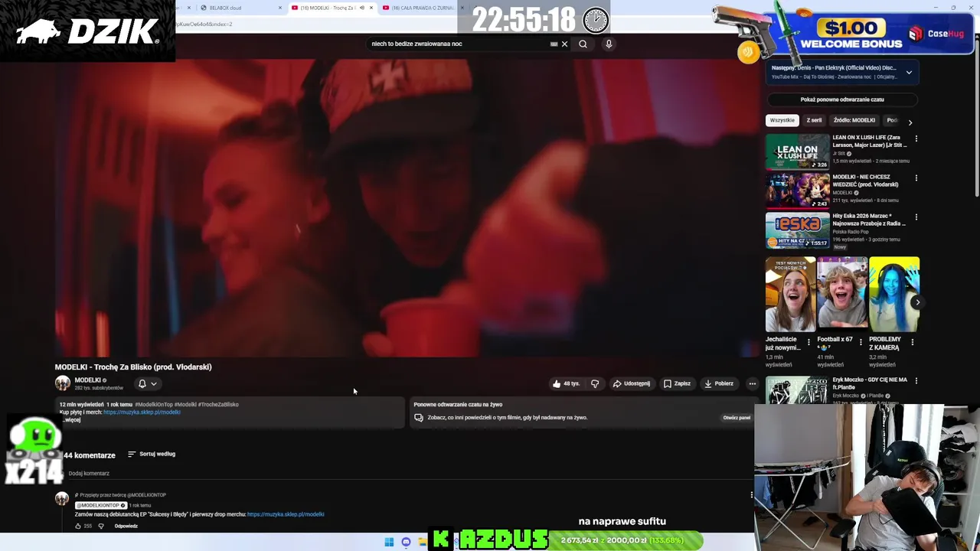Viewport: 980px width, 551px height.
Task: Open the notification bell dropdown for MODELKI
Action: (x=147, y=383)
